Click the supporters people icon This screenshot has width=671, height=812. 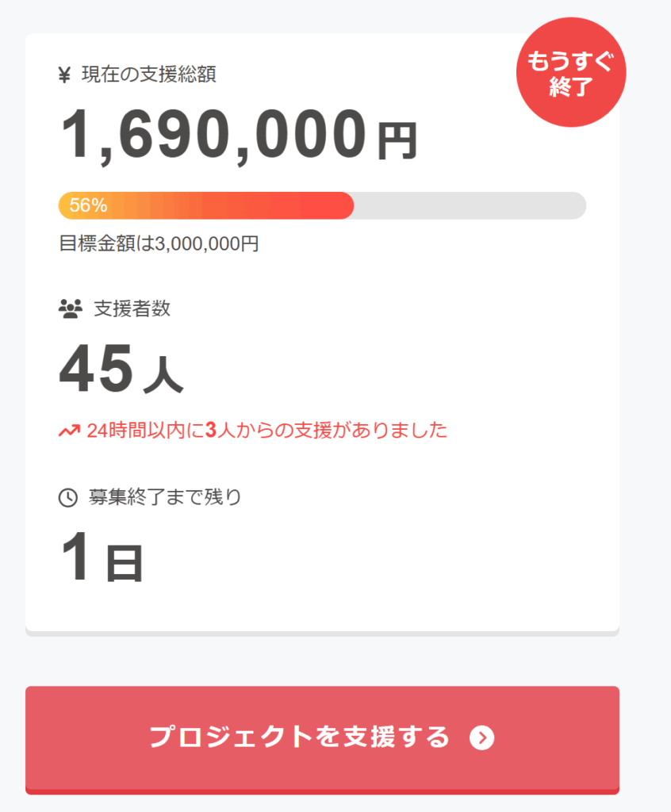[x=71, y=308]
